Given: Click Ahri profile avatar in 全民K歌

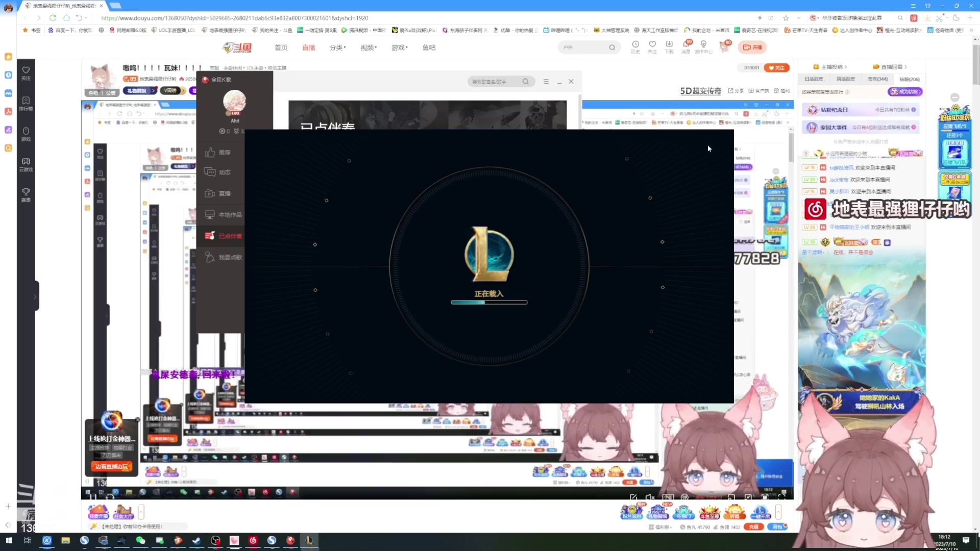Looking at the screenshot, I should click(x=235, y=102).
